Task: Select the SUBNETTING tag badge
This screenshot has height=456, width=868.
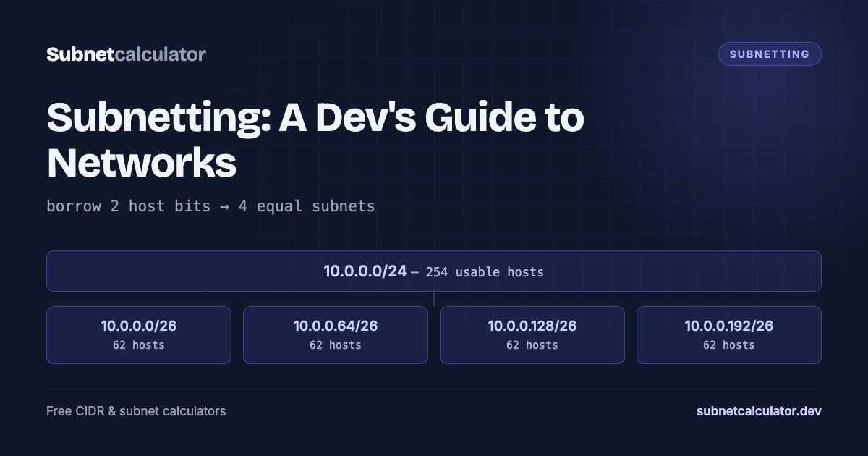Action: [770, 54]
